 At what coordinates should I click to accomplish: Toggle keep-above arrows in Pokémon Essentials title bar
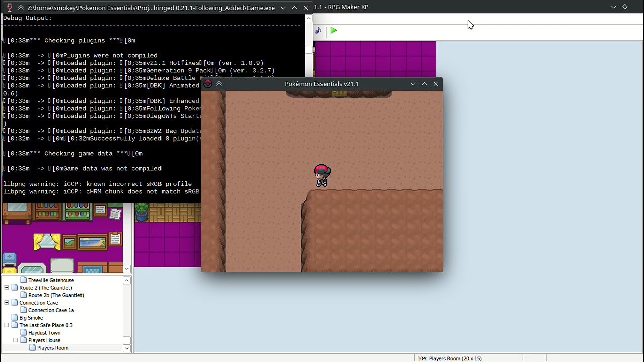219,84
